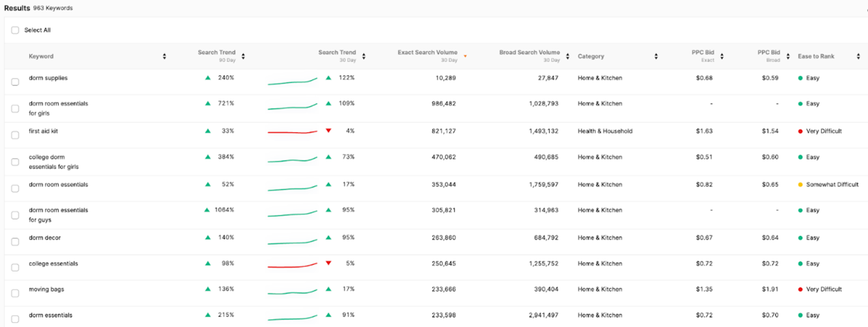Sort by PPC Bid Exact column

pyautogui.click(x=722, y=56)
